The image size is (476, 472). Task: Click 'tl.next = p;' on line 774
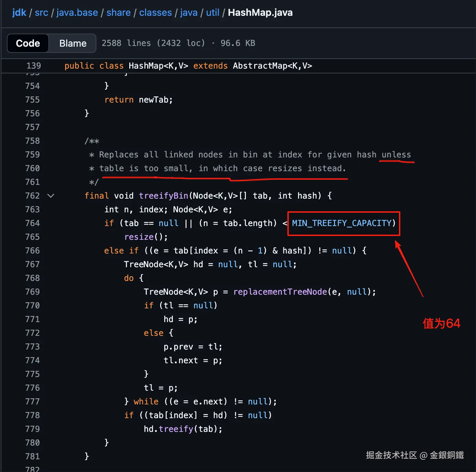193,361
